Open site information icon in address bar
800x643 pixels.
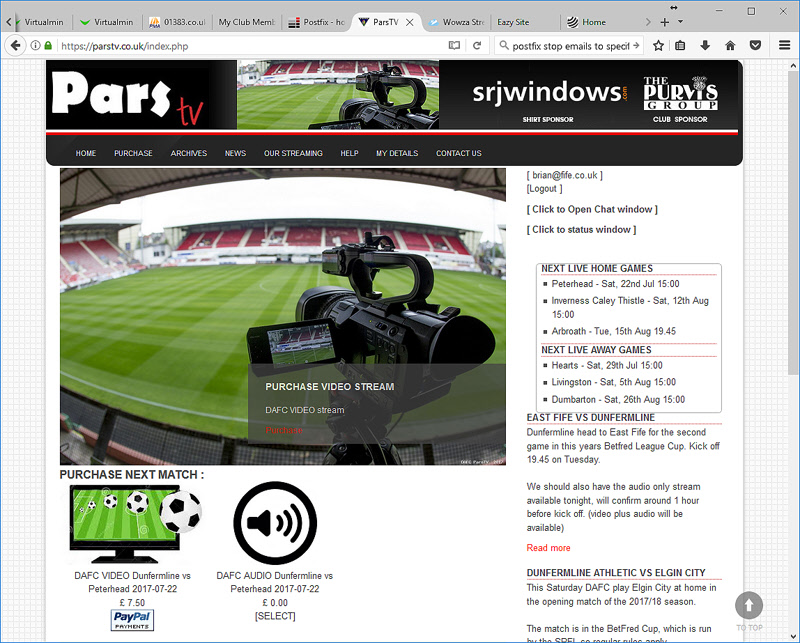pyautogui.click(x=35, y=45)
